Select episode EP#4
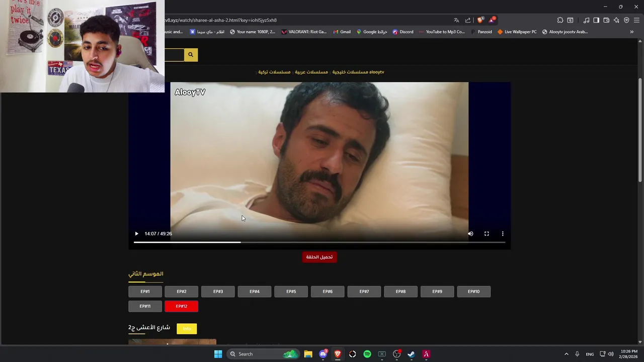644x362 pixels. click(255, 292)
